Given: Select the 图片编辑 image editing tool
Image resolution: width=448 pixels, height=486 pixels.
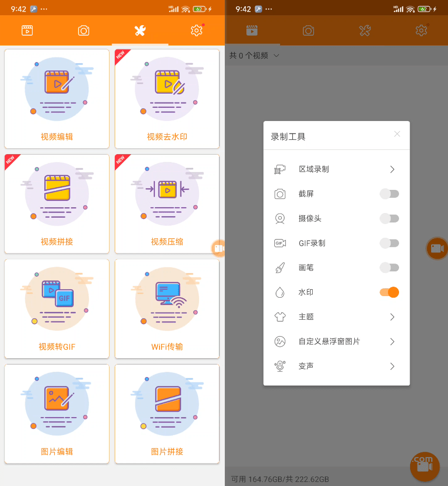Looking at the screenshot, I should (x=56, y=413).
